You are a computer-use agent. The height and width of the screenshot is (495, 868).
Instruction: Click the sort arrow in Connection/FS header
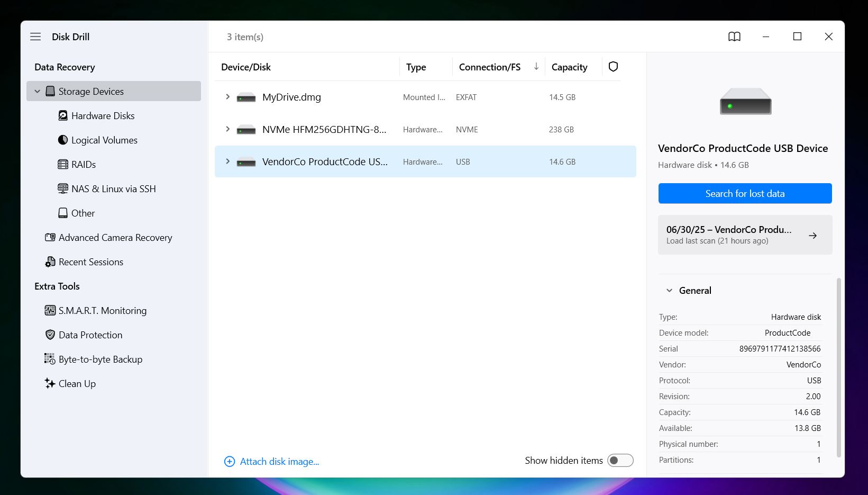tap(536, 66)
